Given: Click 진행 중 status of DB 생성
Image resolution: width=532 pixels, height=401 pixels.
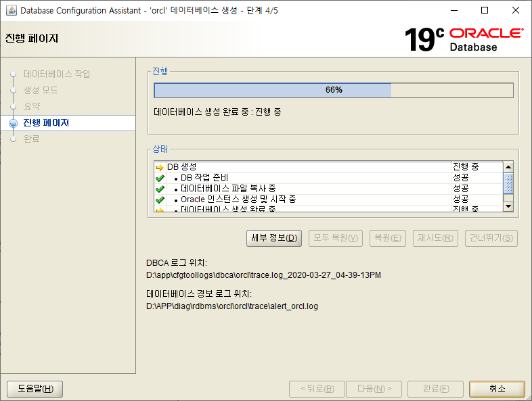Looking at the screenshot, I should (x=466, y=167).
